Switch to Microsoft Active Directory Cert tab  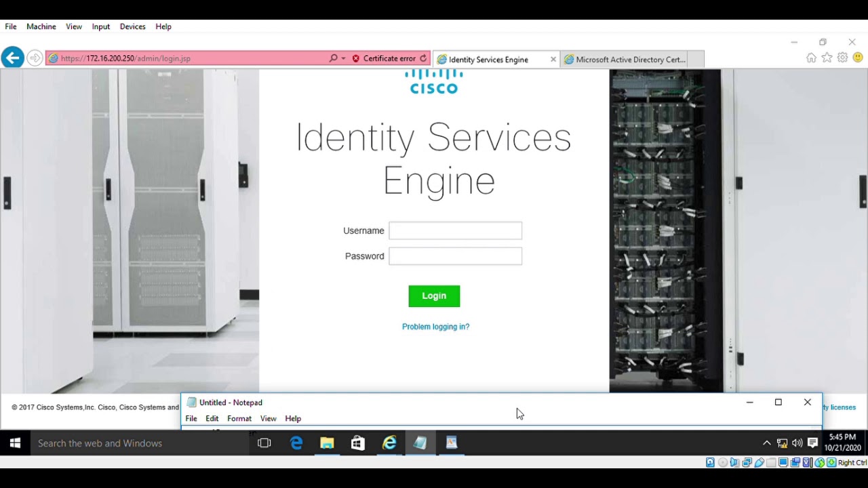coord(625,60)
